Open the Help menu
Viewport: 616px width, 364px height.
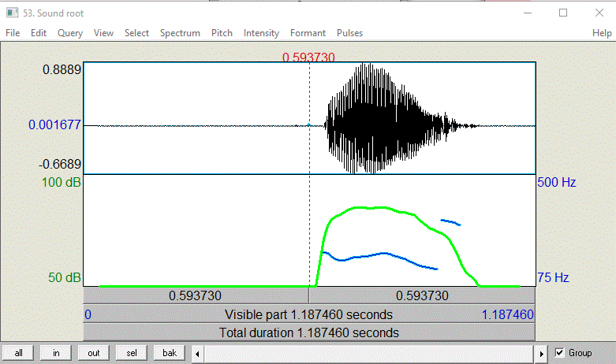[602, 33]
